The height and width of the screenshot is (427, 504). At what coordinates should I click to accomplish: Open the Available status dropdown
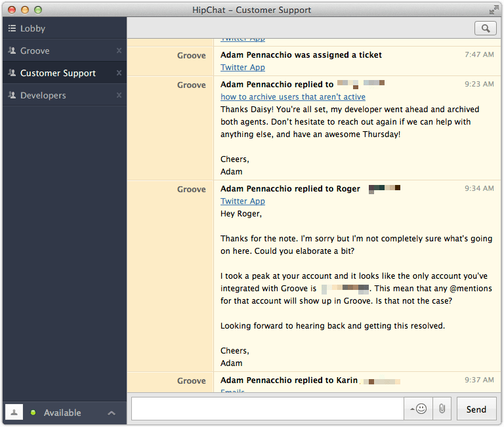coord(62,413)
